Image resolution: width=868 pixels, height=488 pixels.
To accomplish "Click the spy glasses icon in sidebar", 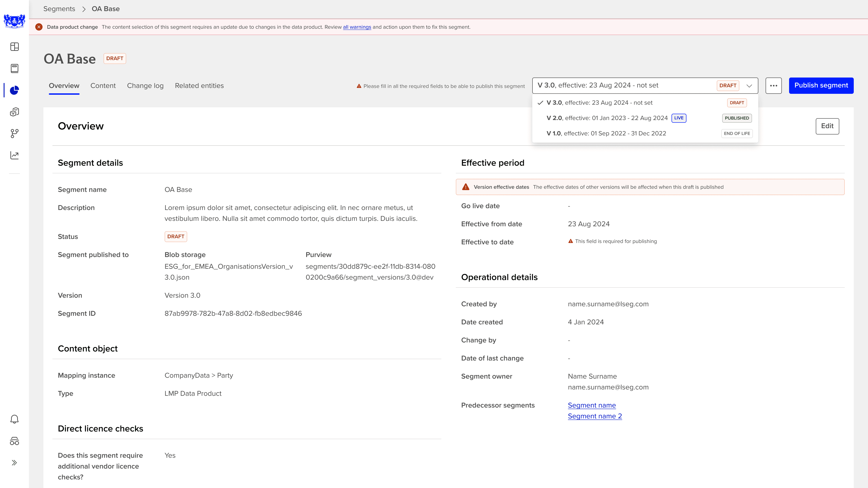I will pos(14,441).
